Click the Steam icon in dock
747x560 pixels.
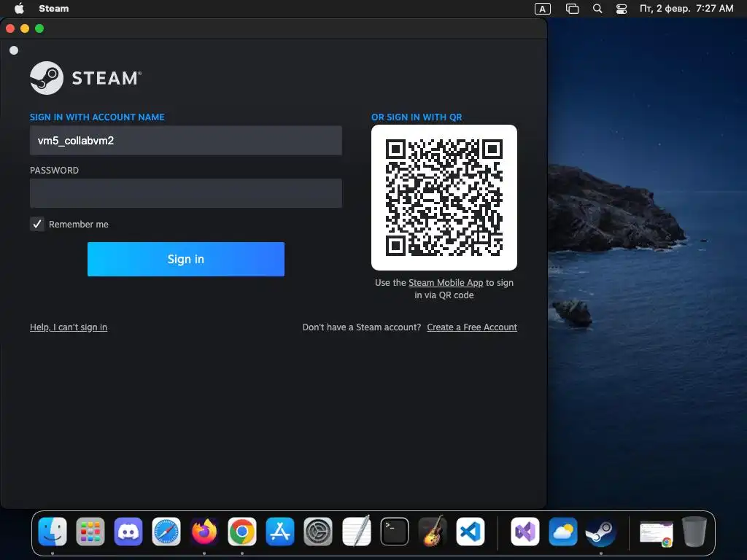tap(601, 532)
